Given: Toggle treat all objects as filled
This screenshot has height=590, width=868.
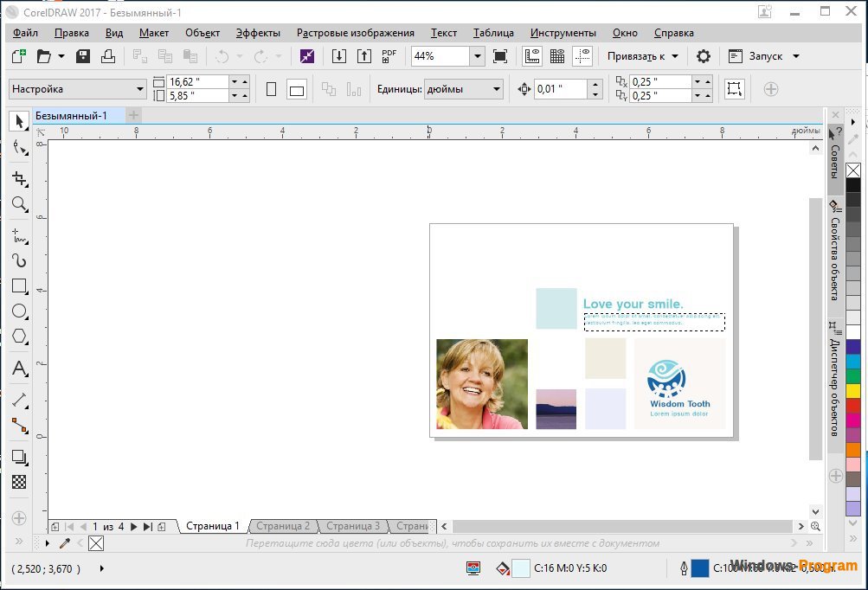Looking at the screenshot, I should tap(735, 89).
